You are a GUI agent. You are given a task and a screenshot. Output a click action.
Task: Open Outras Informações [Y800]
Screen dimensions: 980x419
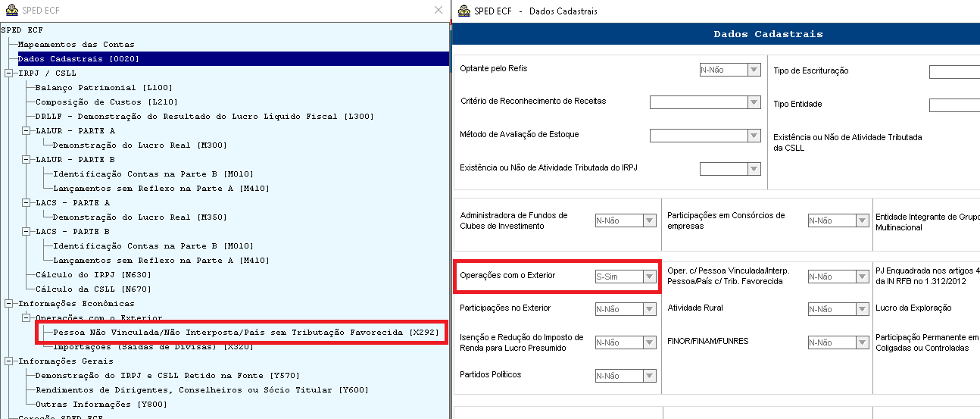pos(101,405)
